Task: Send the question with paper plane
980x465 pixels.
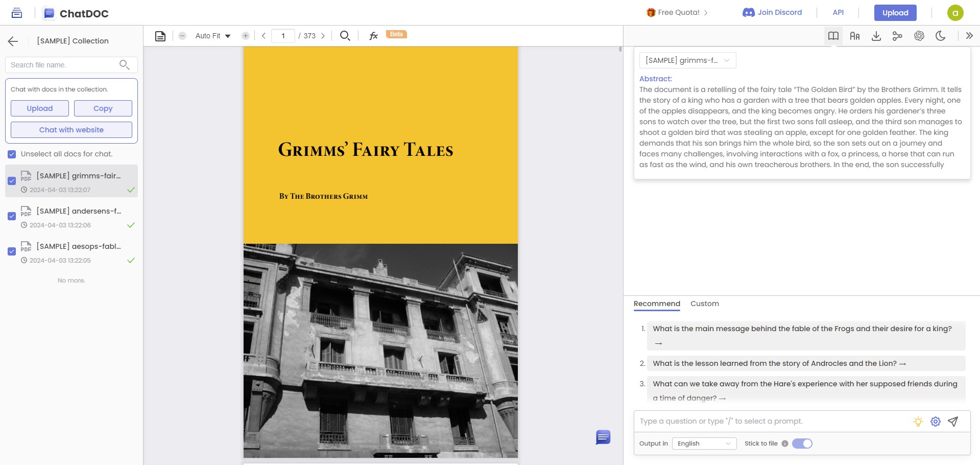Action: [953, 422]
